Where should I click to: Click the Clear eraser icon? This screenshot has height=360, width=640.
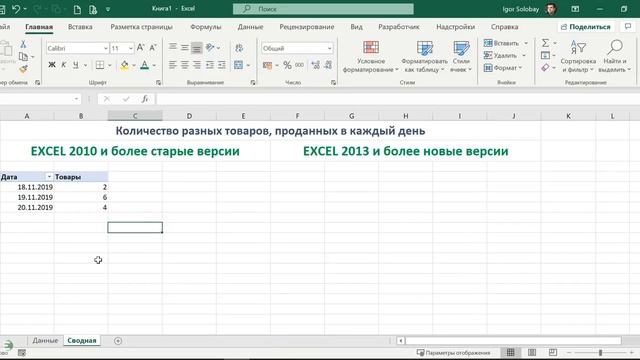pos(545,67)
